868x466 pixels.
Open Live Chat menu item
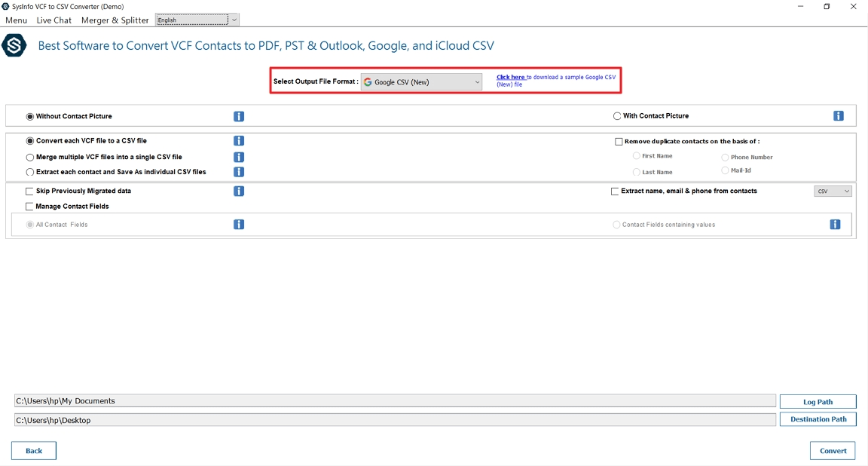click(x=53, y=20)
